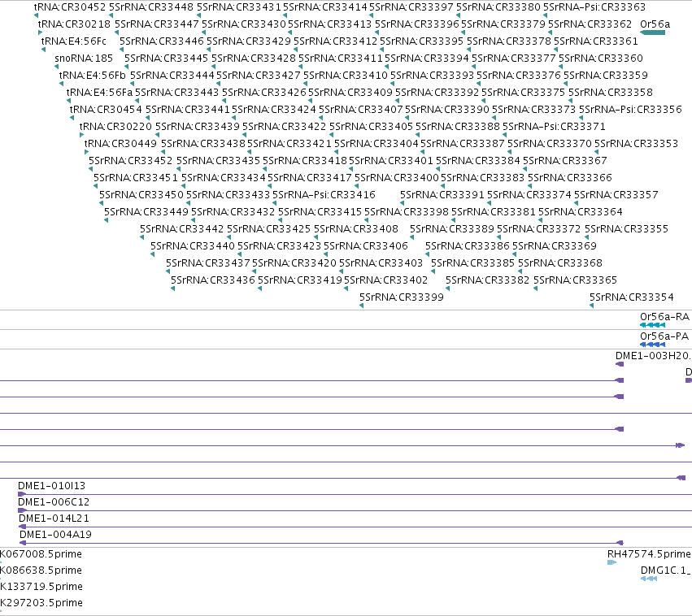Select the 5SrRNA-Psi:CR33356 pseudogene label

pyautogui.click(x=630, y=110)
